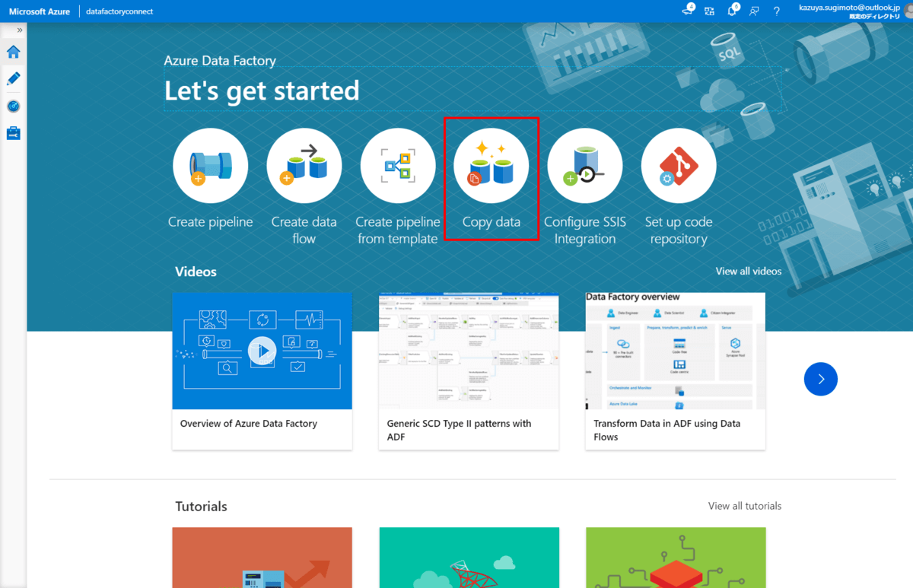
Task: Open the Home page from the sidebar
Action: point(13,52)
